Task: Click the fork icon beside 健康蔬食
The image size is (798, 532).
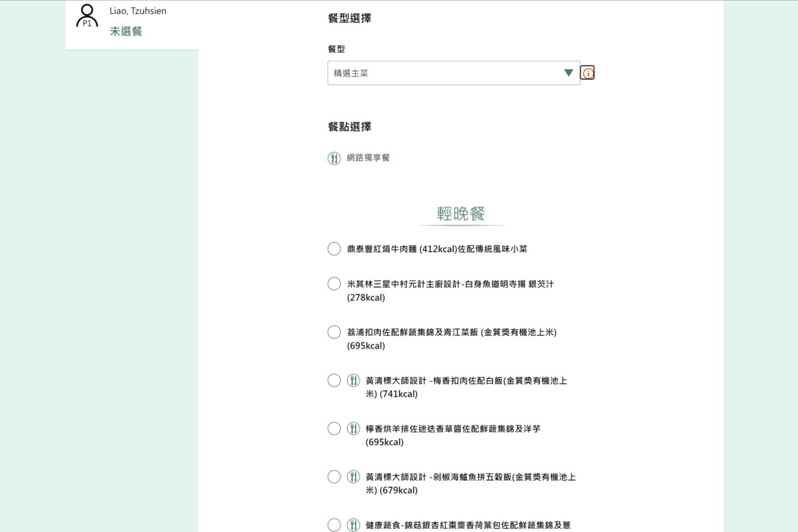Action: coord(353,525)
